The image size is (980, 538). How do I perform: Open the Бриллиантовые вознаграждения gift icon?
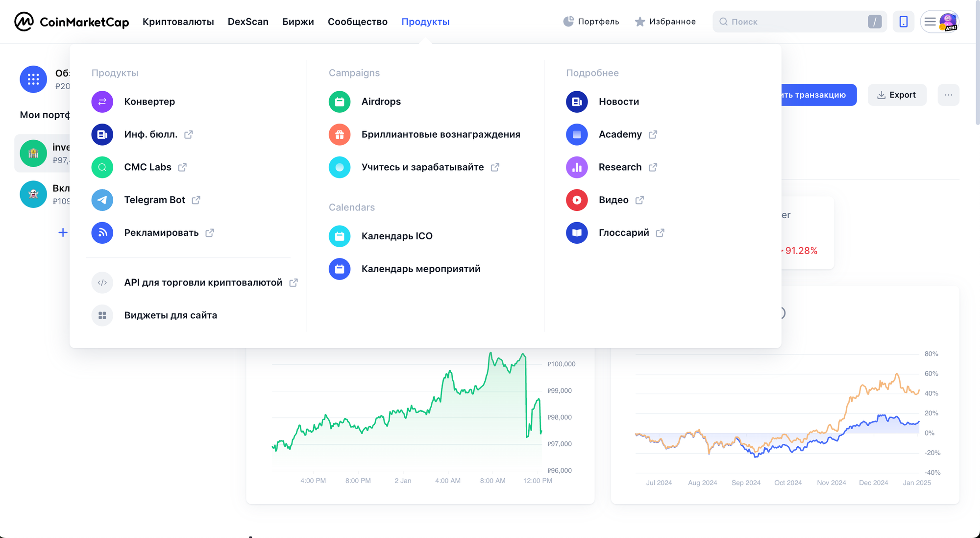tap(340, 134)
